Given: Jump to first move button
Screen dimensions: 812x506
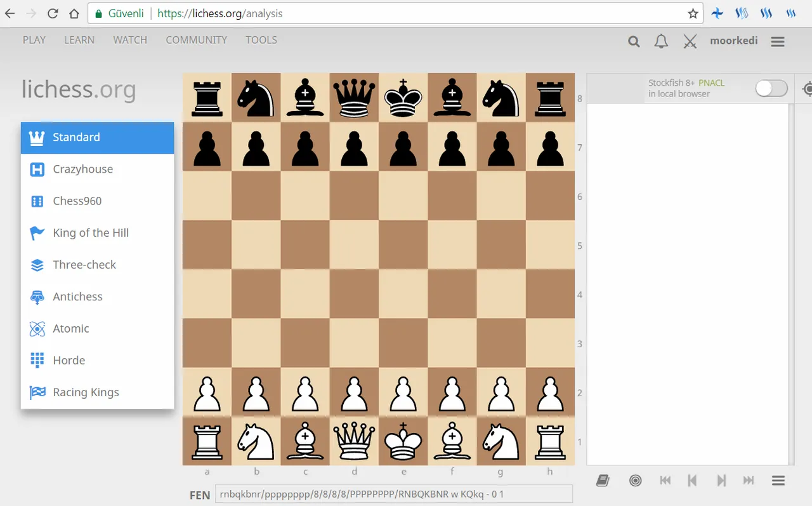Looking at the screenshot, I should (x=665, y=481).
